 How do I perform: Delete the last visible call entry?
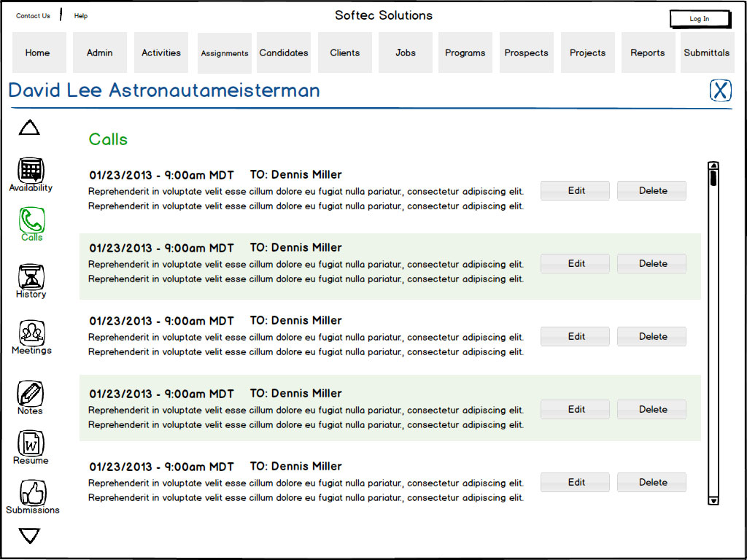(651, 483)
